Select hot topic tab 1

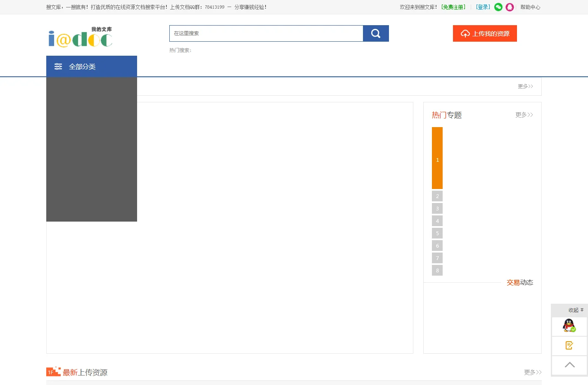point(437,158)
